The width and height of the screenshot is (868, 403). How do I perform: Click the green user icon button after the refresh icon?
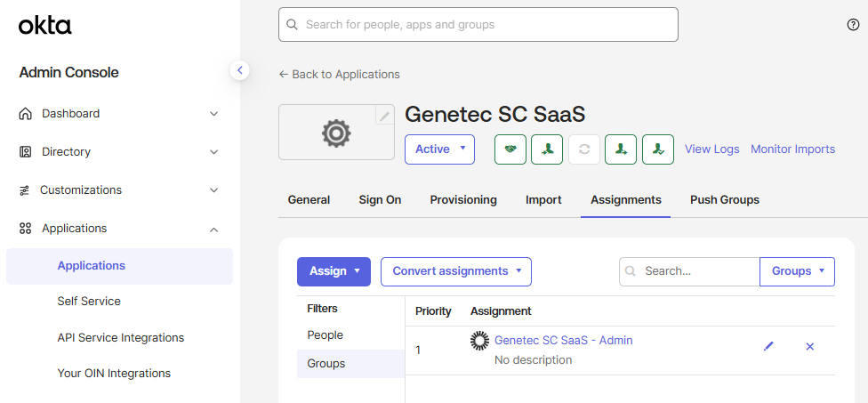click(x=621, y=149)
